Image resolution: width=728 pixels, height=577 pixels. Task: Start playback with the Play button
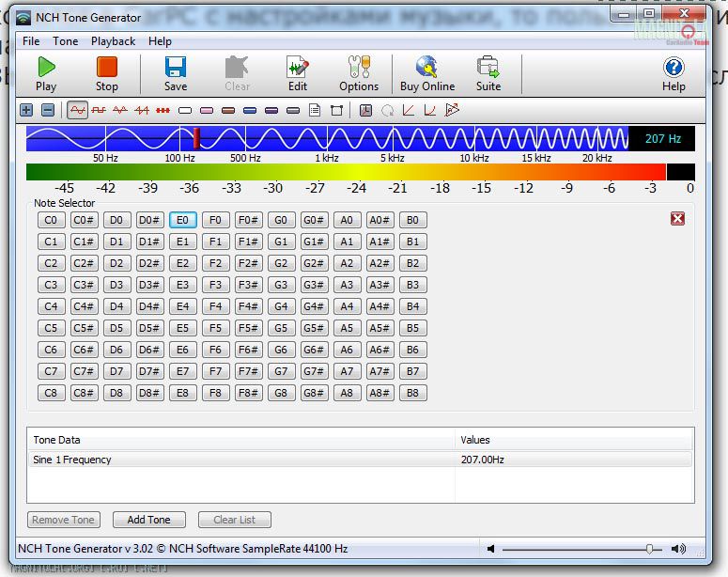46,74
